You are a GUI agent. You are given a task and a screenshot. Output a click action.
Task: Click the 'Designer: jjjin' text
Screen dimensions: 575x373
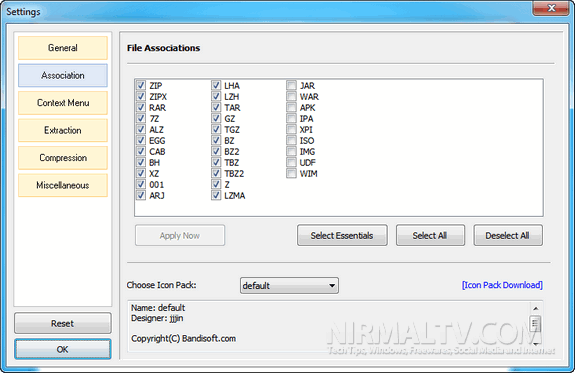click(x=157, y=318)
